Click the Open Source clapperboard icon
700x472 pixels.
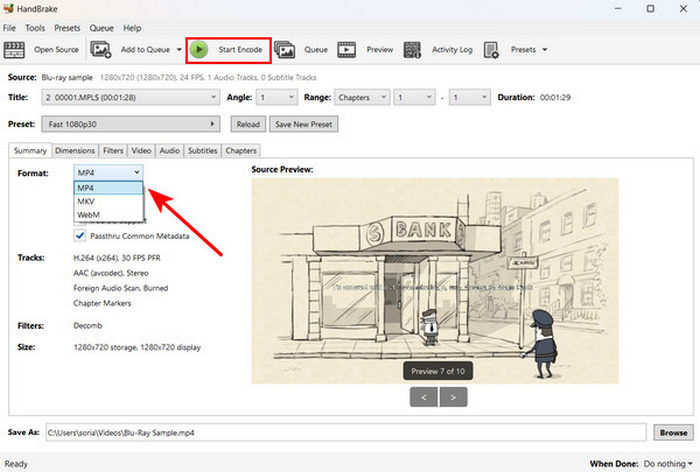[x=14, y=50]
